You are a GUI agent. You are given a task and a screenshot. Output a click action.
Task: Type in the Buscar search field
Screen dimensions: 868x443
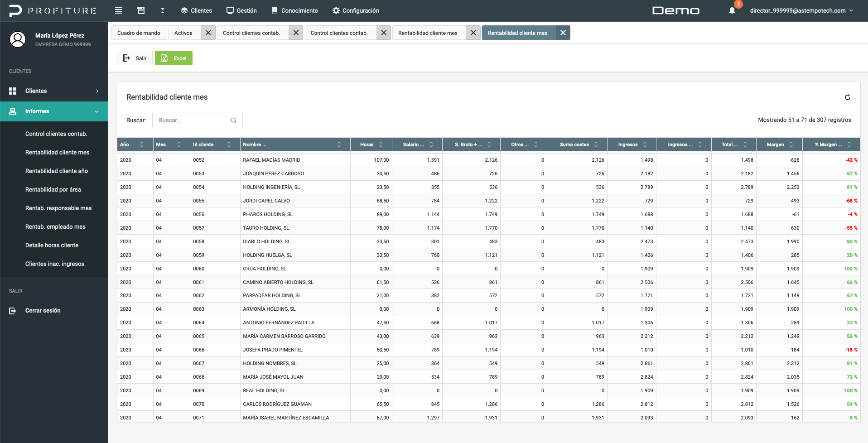195,120
